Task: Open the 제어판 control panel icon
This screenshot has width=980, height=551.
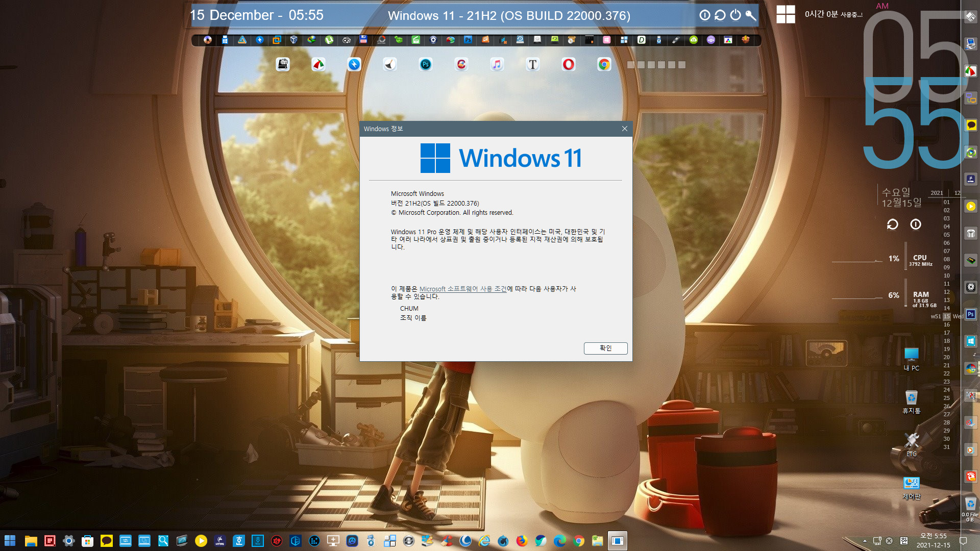Action: tap(911, 488)
